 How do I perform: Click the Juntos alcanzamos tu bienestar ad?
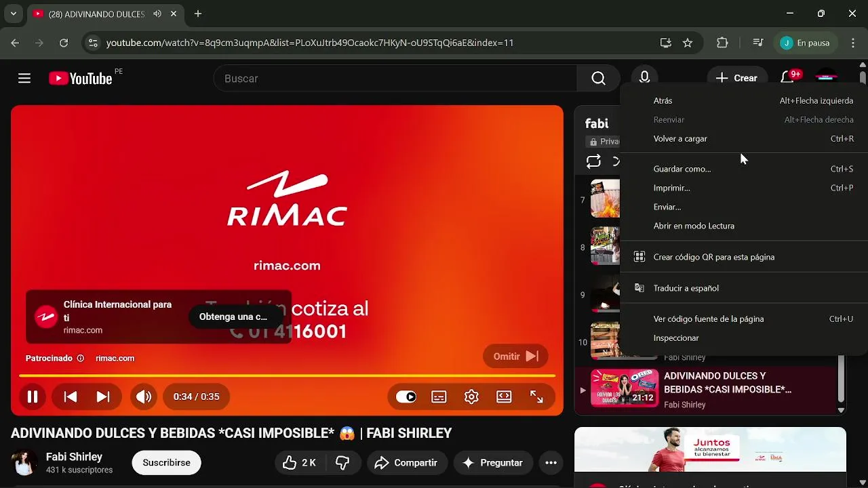pos(710,449)
